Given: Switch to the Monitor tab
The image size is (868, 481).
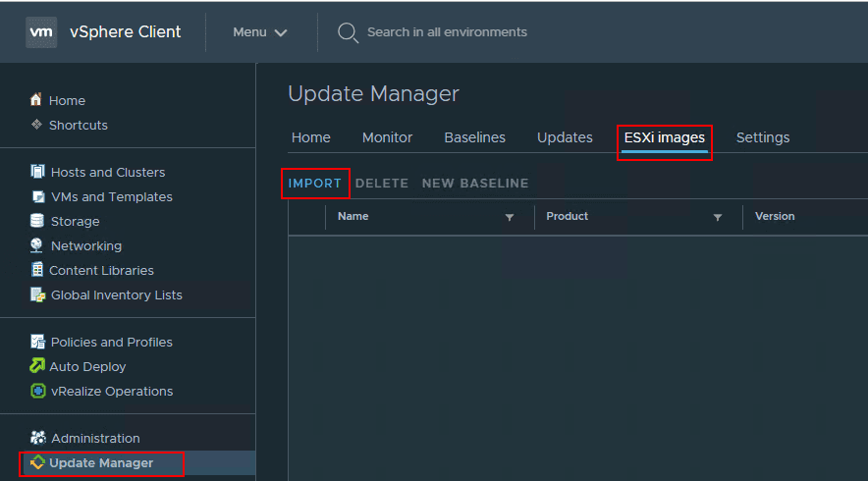Looking at the screenshot, I should pos(388,137).
